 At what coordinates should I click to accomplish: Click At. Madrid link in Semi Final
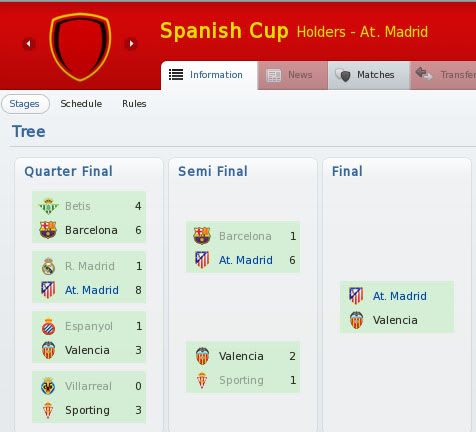[x=246, y=260]
